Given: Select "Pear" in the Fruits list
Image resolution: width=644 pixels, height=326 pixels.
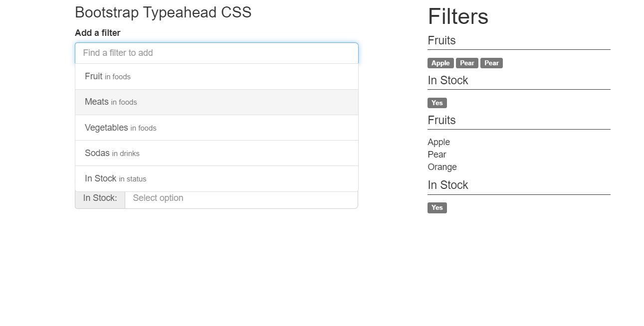Looking at the screenshot, I should click(436, 155).
